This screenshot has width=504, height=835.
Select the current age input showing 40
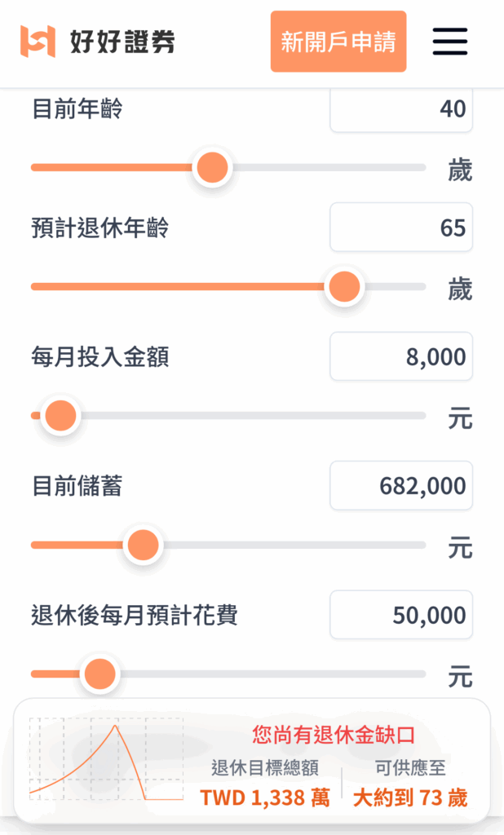400,108
